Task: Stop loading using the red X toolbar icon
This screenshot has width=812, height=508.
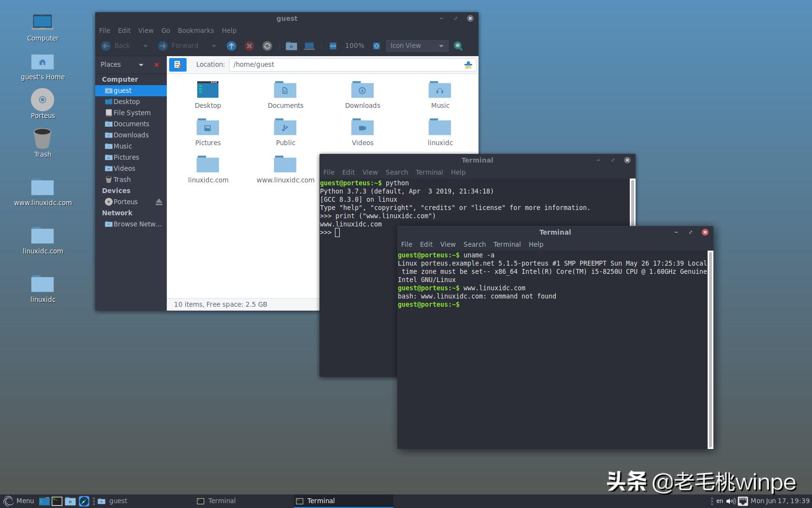Action: pyautogui.click(x=249, y=46)
